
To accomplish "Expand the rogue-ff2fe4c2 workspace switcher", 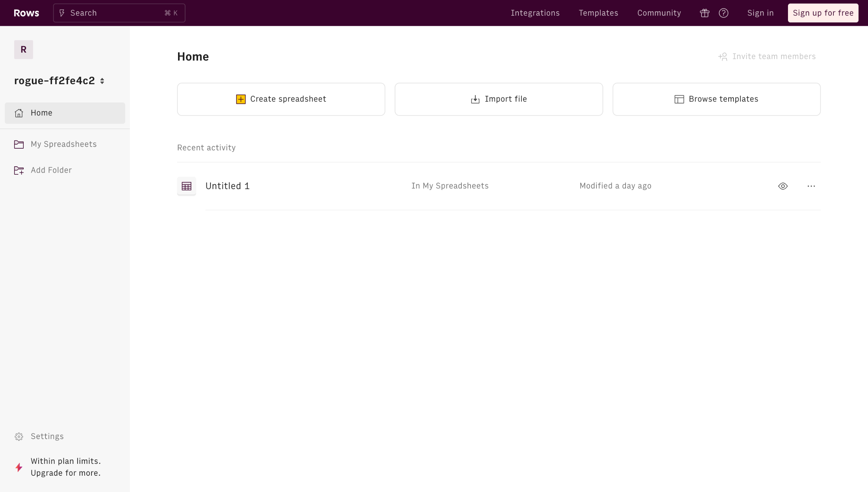I will [102, 81].
